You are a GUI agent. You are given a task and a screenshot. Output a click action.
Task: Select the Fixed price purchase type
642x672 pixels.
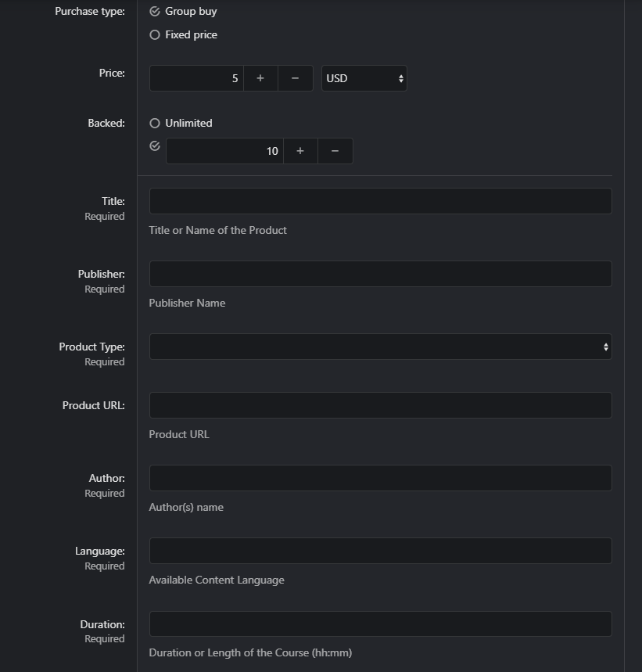click(156, 34)
